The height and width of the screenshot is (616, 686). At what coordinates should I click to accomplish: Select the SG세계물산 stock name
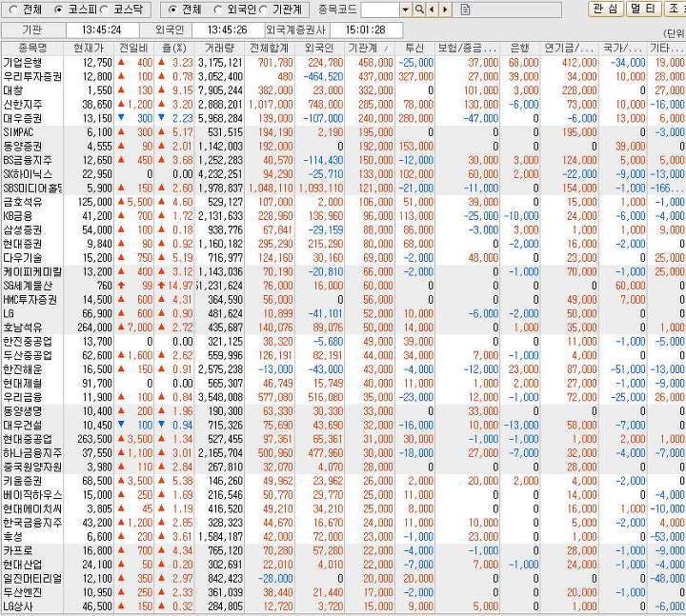point(28,286)
